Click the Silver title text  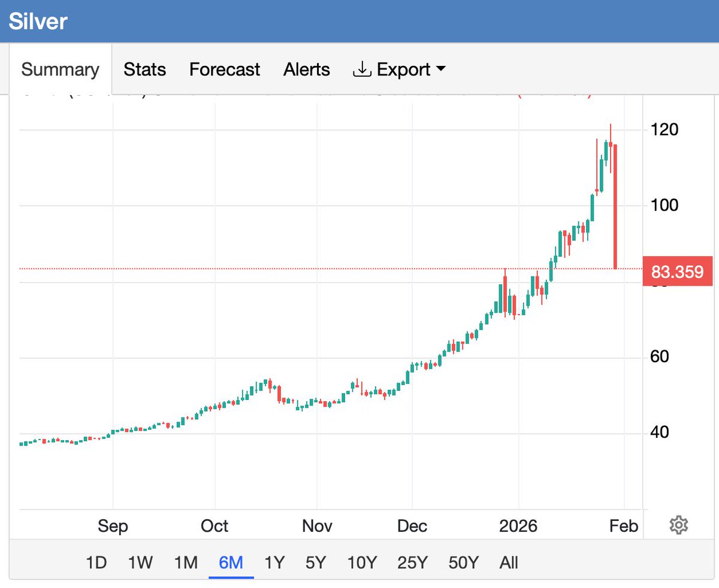38,22
